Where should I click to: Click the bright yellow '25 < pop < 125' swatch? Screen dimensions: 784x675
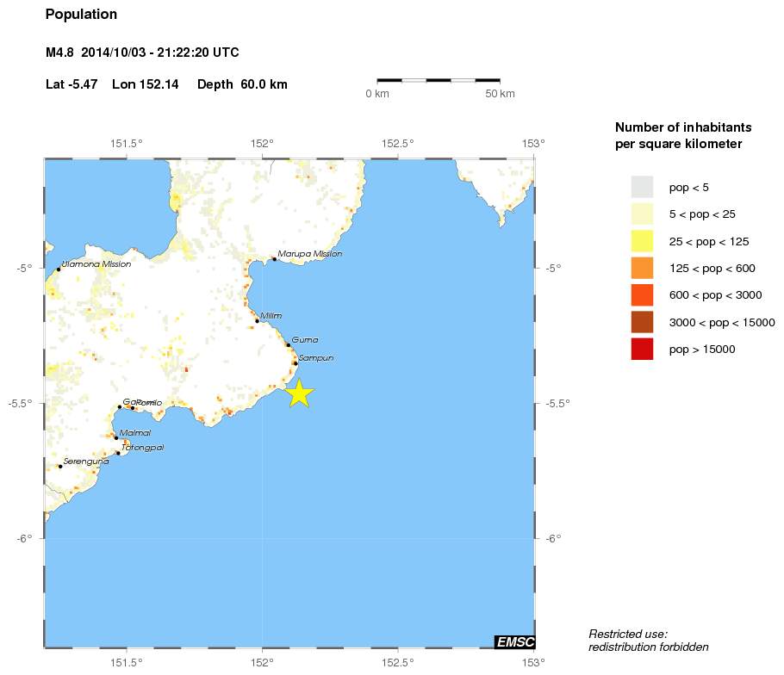(x=642, y=241)
